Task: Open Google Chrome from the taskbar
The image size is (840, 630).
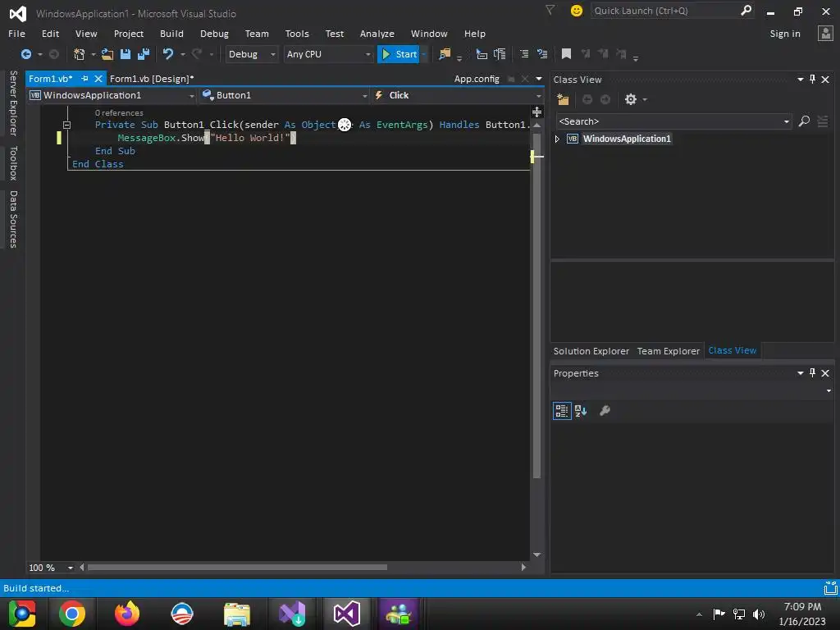Action: pos(72,614)
